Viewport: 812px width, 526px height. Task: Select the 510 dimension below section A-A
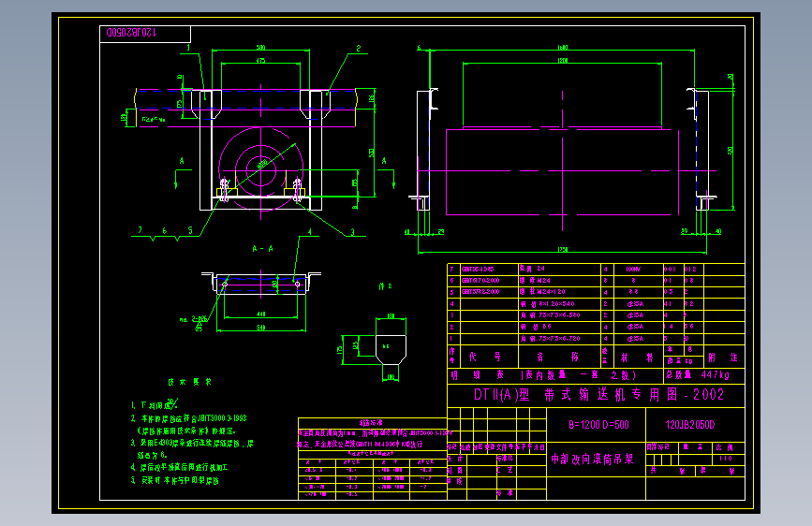(x=261, y=328)
